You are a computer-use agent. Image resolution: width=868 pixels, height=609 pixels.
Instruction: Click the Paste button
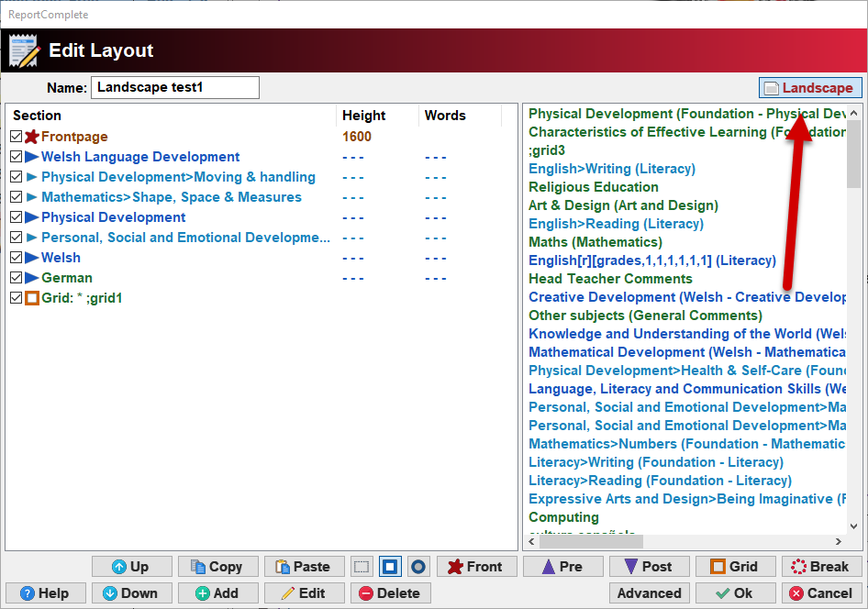(305, 567)
